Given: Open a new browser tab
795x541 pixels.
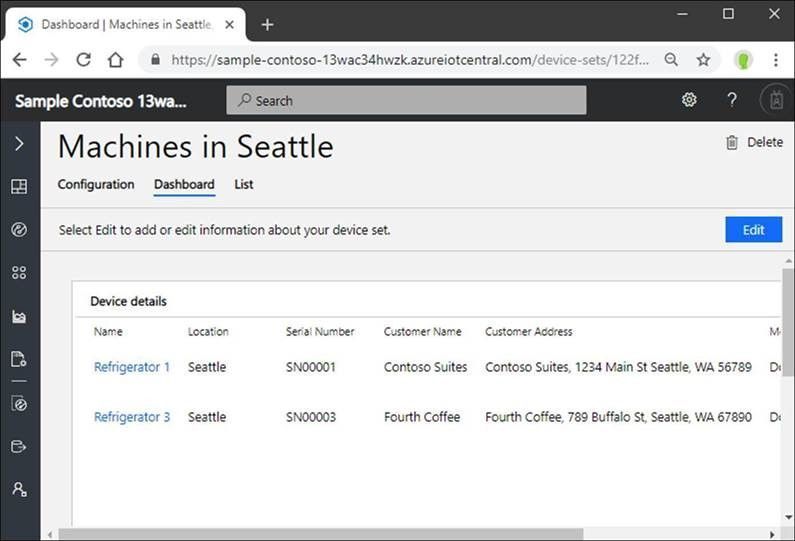Looking at the screenshot, I should pyautogui.click(x=267, y=24).
